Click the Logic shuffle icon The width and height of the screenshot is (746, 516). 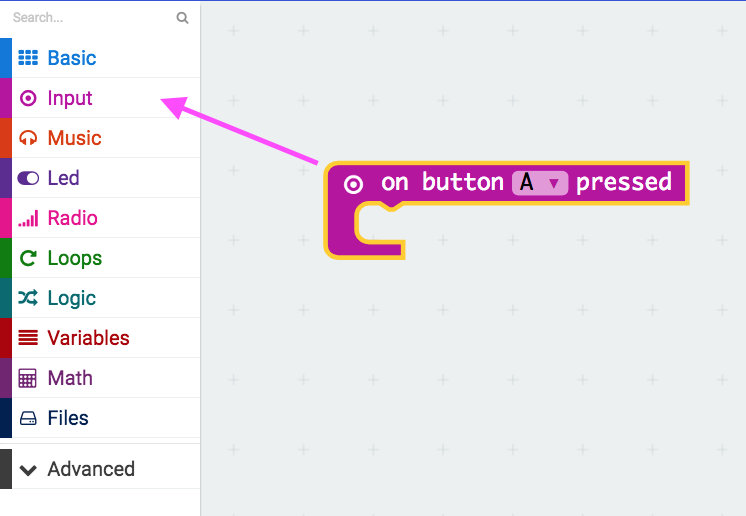click(x=28, y=298)
